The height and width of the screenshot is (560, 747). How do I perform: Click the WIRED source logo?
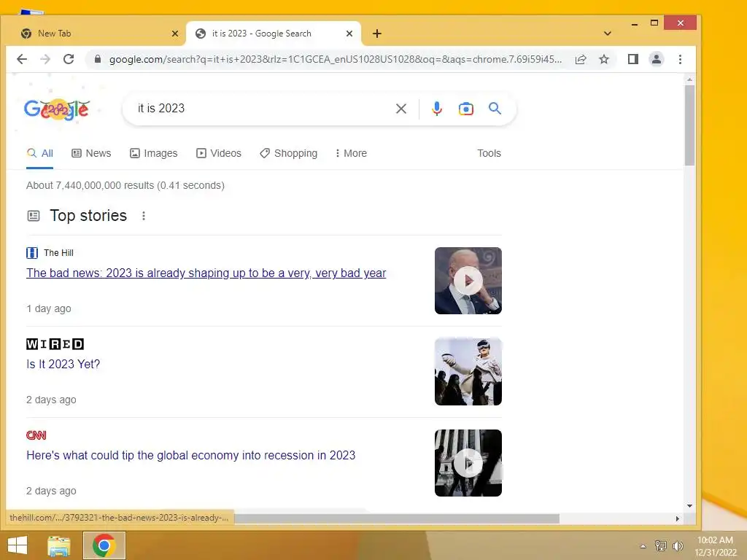tap(55, 344)
